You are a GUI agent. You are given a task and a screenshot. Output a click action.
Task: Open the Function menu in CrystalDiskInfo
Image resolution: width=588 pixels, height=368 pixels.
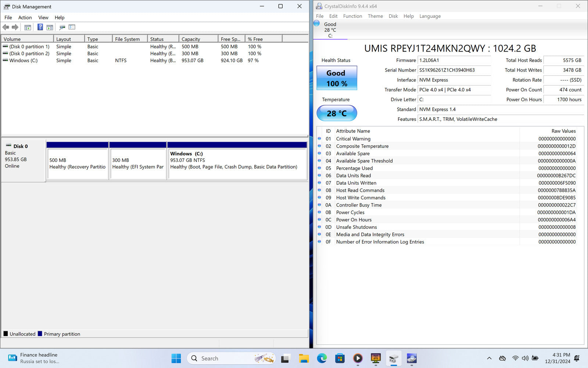352,16
